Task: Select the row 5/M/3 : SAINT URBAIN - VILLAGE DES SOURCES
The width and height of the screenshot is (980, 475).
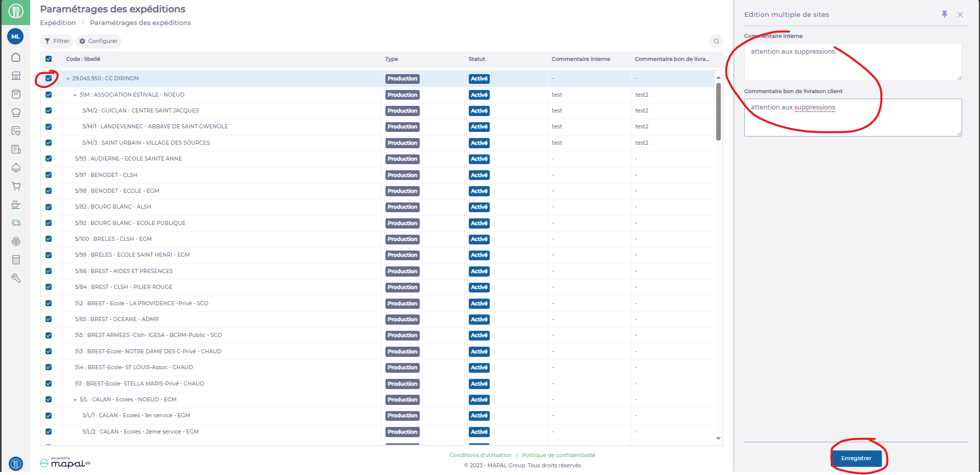Action: (x=377, y=143)
